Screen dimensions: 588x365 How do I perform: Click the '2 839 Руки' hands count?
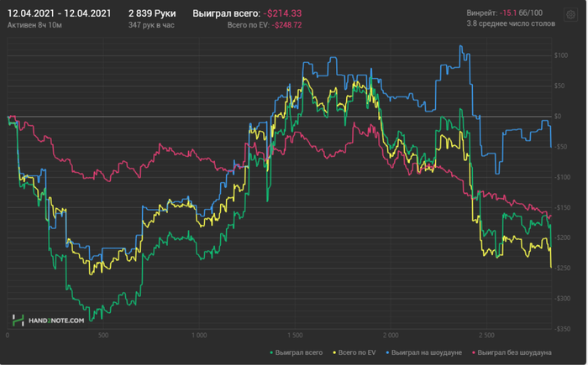pyautogui.click(x=152, y=13)
